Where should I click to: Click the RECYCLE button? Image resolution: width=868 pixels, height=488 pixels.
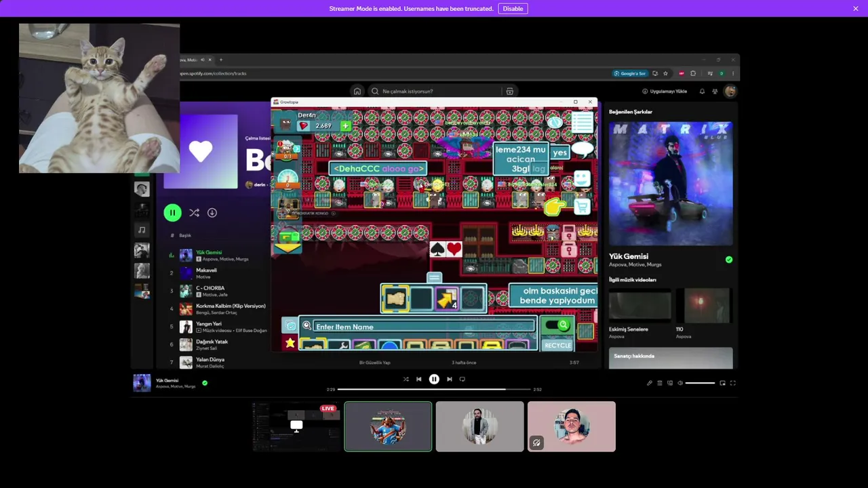(x=558, y=345)
